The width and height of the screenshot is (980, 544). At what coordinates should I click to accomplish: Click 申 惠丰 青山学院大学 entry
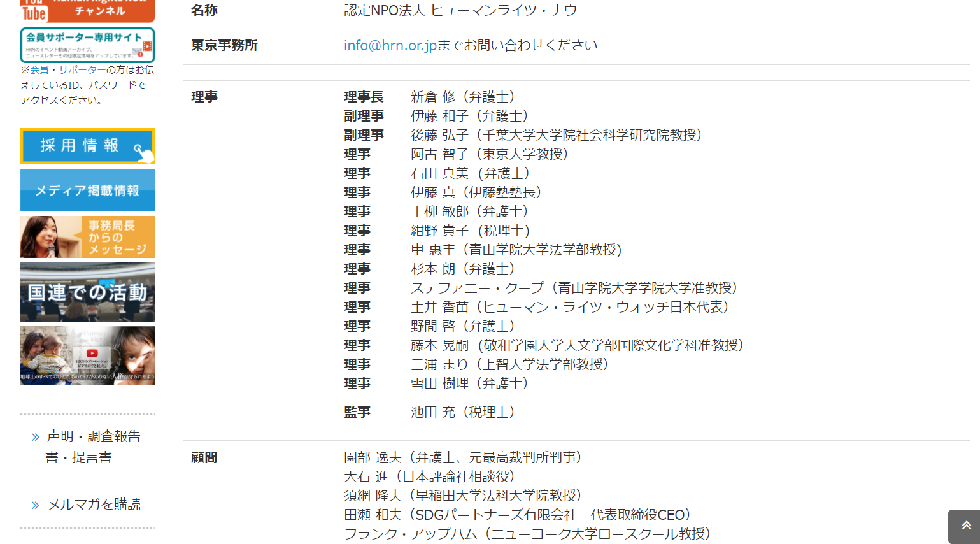click(516, 250)
